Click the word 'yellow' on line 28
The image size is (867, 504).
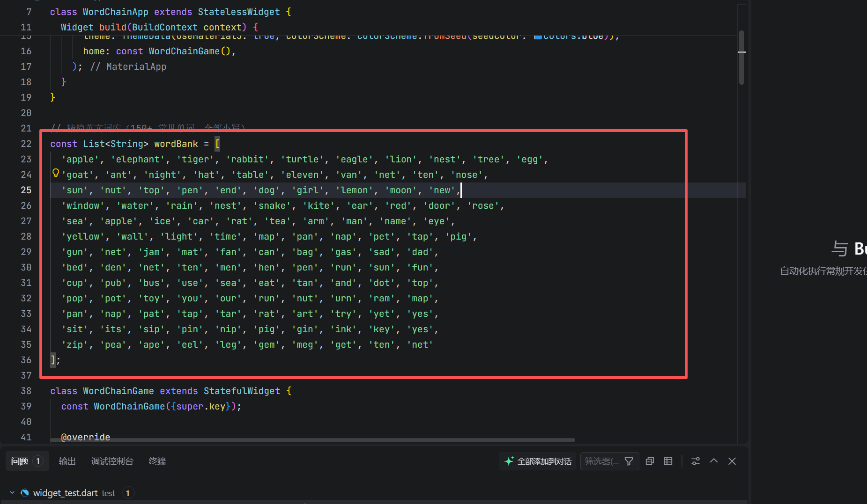tap(83, 236)
